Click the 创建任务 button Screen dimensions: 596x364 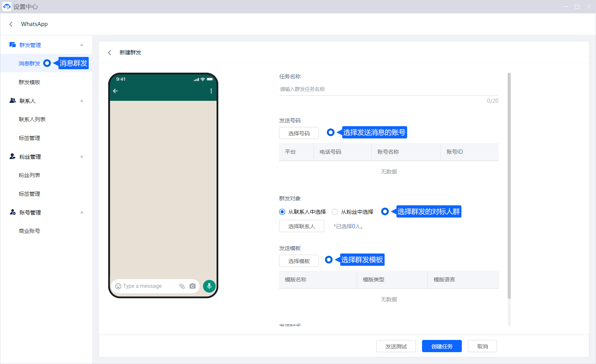coord(442,346)
